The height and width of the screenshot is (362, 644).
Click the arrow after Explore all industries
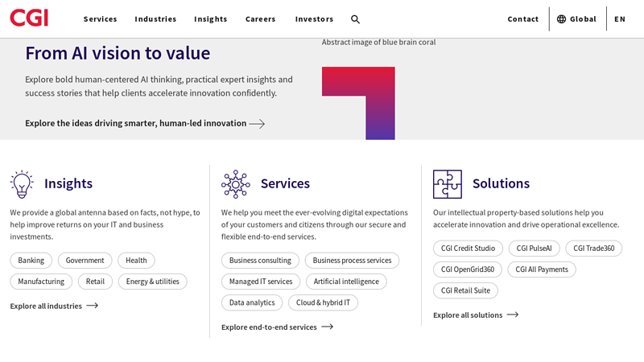[x=93, y=306]
